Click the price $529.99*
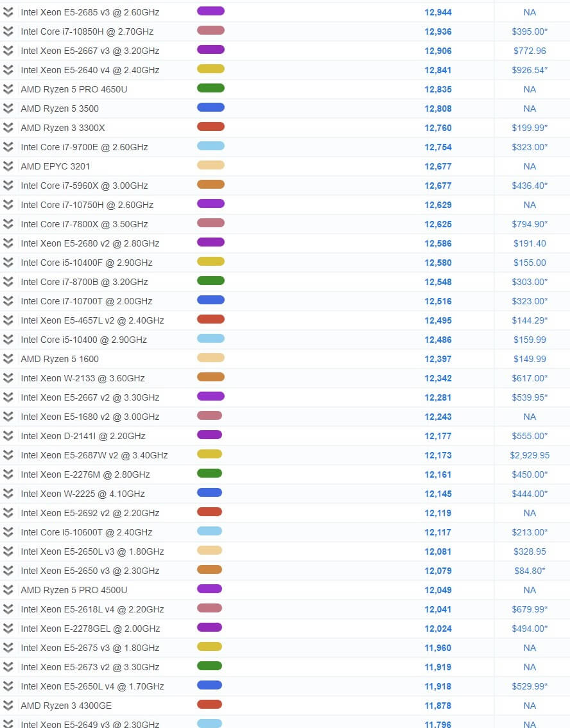570x728 pixels. (x=530, y=686)
